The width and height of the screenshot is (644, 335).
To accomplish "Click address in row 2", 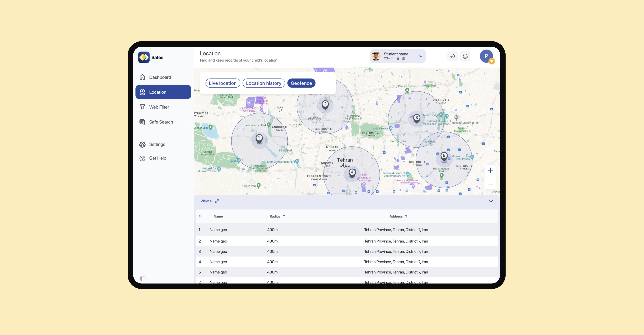I will [396, 241].
